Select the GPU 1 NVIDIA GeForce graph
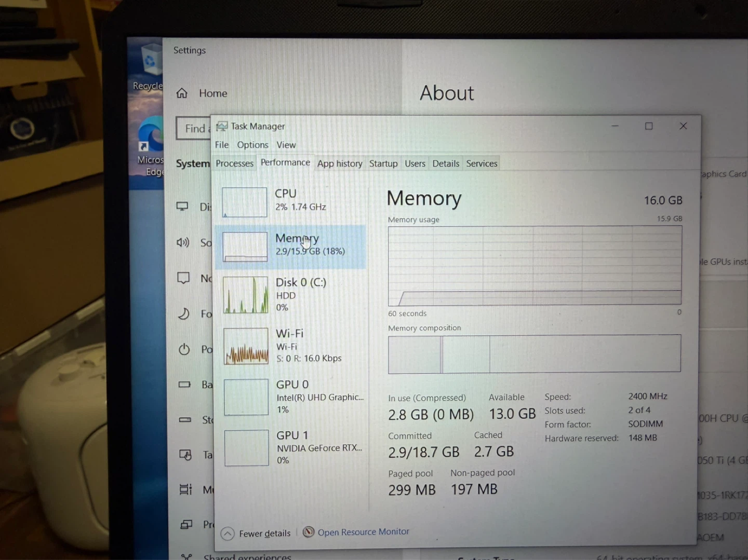This screenshot has height=560, width=748. pos(247,448)
